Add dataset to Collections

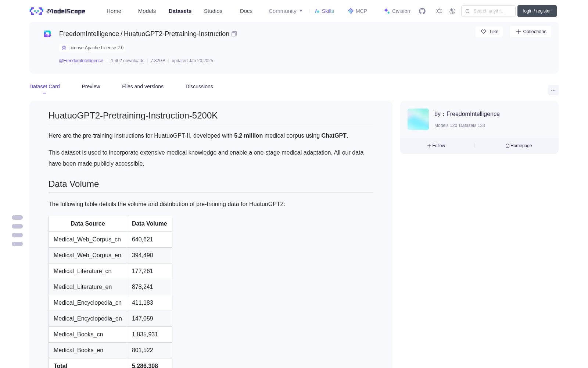click(x=531, y=32)
